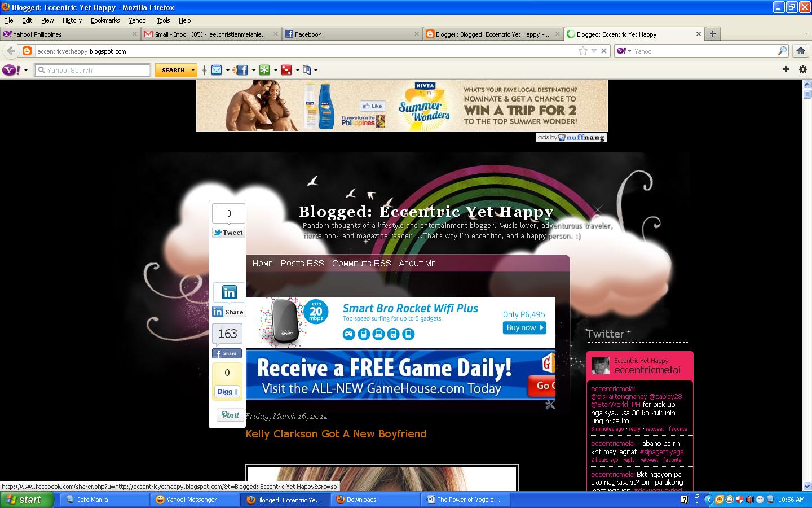812x508 pixels.
Task: Add an app with the plus icon
Action: click(x=785, y=69)
